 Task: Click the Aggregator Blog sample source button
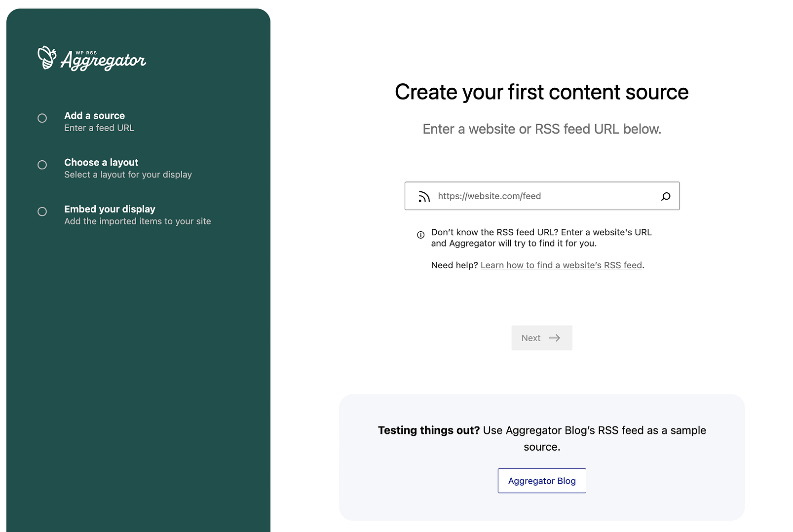tap(542, 481)
